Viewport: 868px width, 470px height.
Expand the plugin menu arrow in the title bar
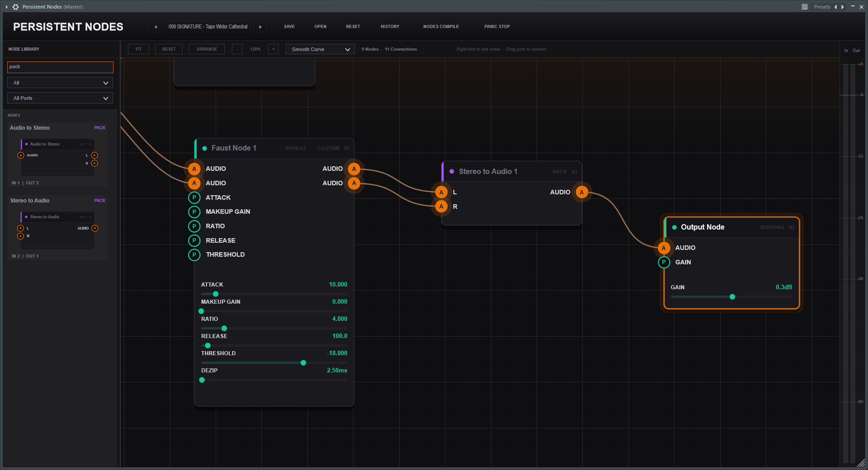[x=7, y=7]
